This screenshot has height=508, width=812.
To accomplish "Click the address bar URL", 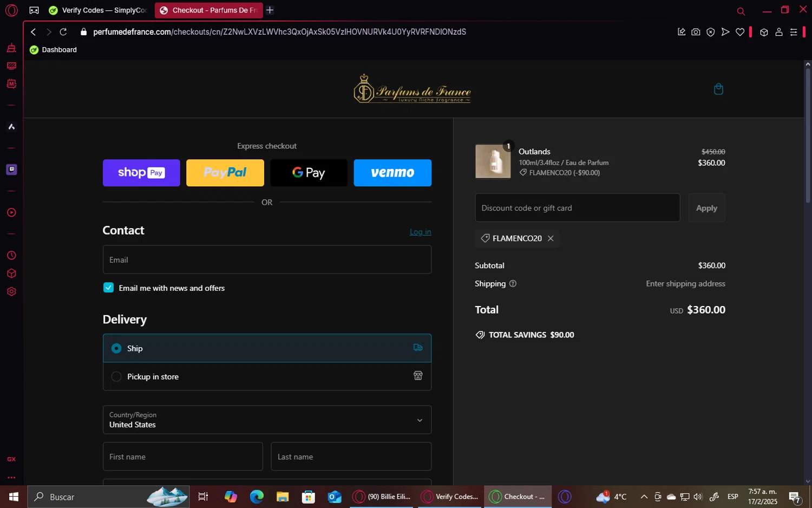I will coord(279,32).
